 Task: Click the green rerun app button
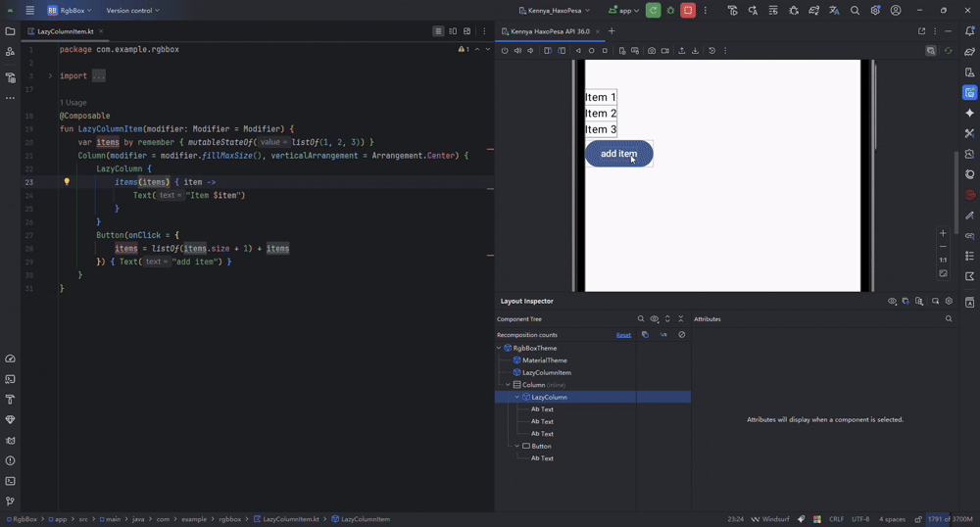(x=653, y=11)
